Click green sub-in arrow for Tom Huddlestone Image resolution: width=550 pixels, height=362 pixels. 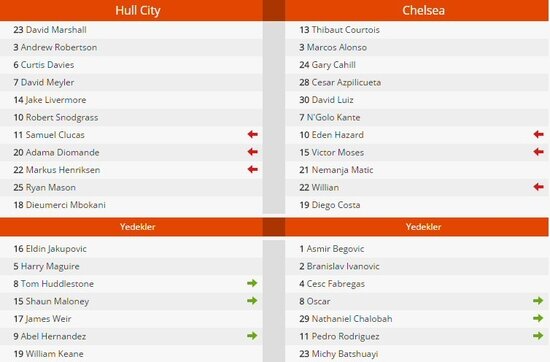click(252, 283)
